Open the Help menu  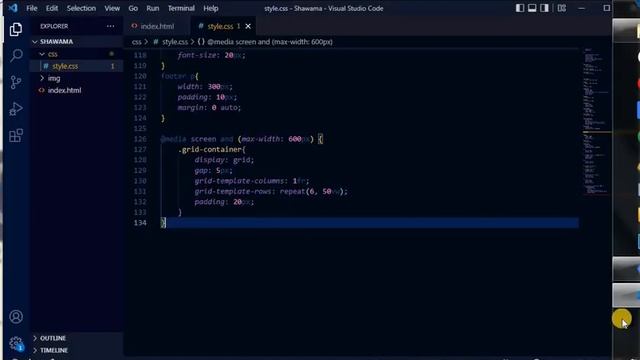[211, 8]
